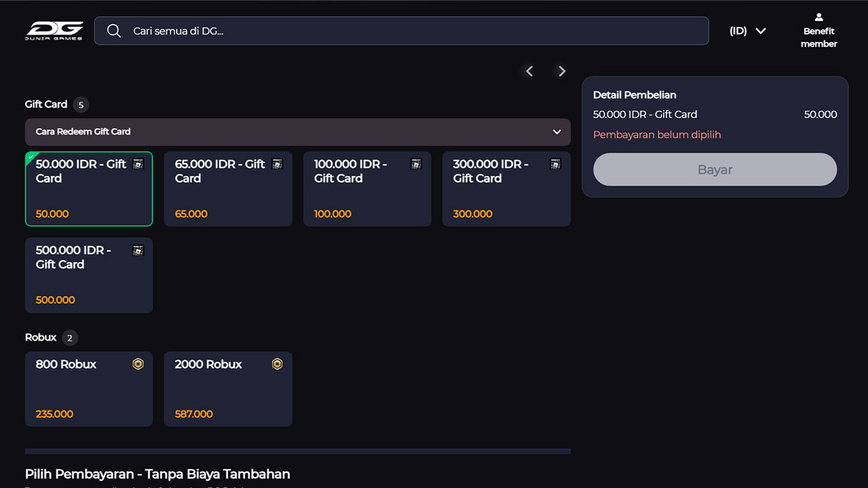Click the gift card icon on 65.000 IDR card
Screen dimensions: 868x488
[277, 164]
